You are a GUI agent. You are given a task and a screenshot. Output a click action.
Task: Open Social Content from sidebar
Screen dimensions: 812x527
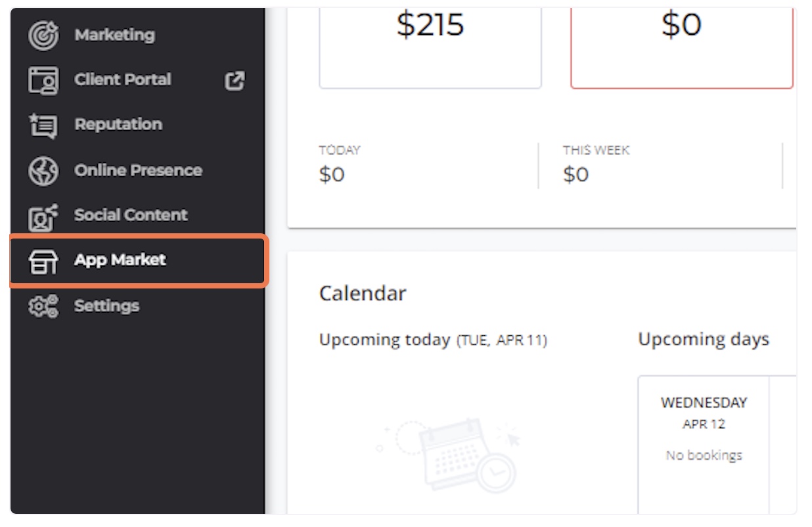coord(131,215)
